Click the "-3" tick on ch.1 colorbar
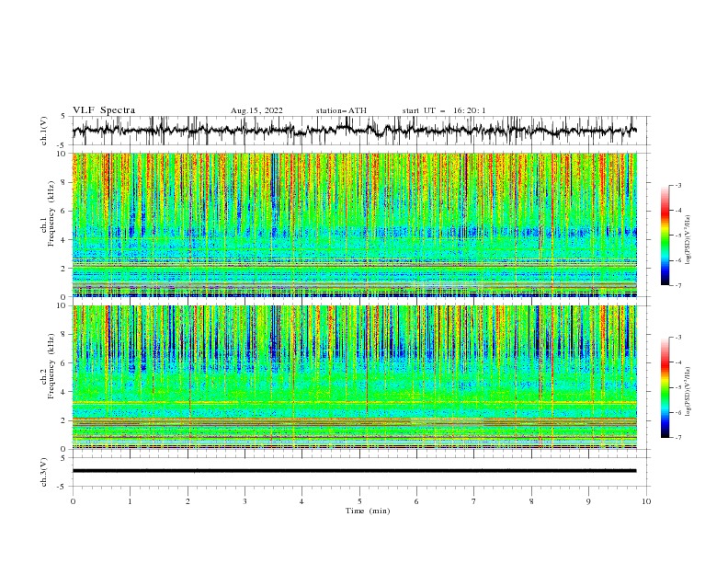 (x=678, y=185)
